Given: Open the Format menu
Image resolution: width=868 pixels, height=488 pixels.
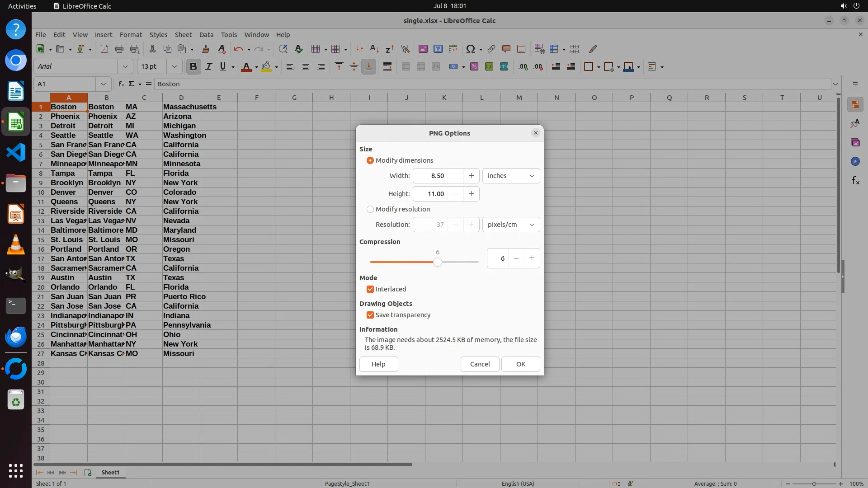Looking at the screenshot, I should (131, 35).
